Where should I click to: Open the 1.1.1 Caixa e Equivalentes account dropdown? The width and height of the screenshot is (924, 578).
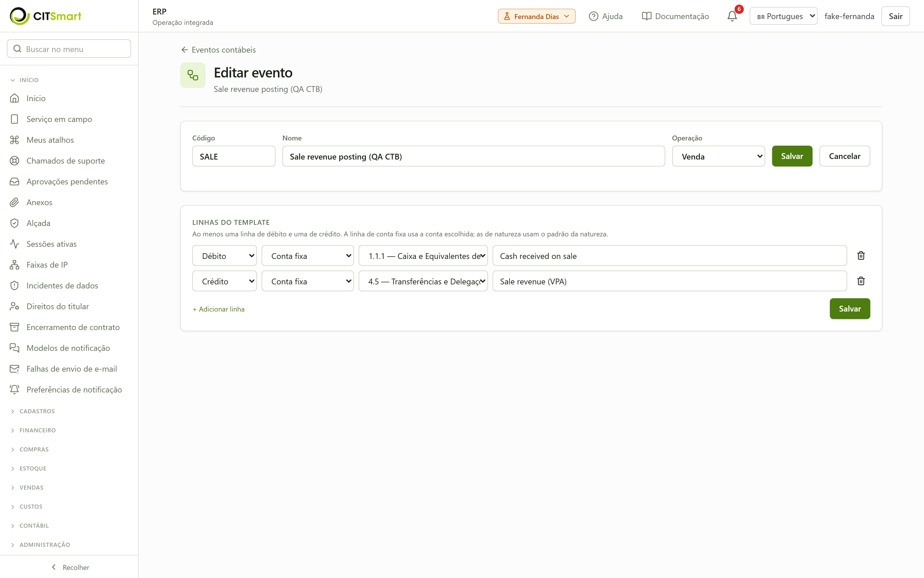(423, 255)
